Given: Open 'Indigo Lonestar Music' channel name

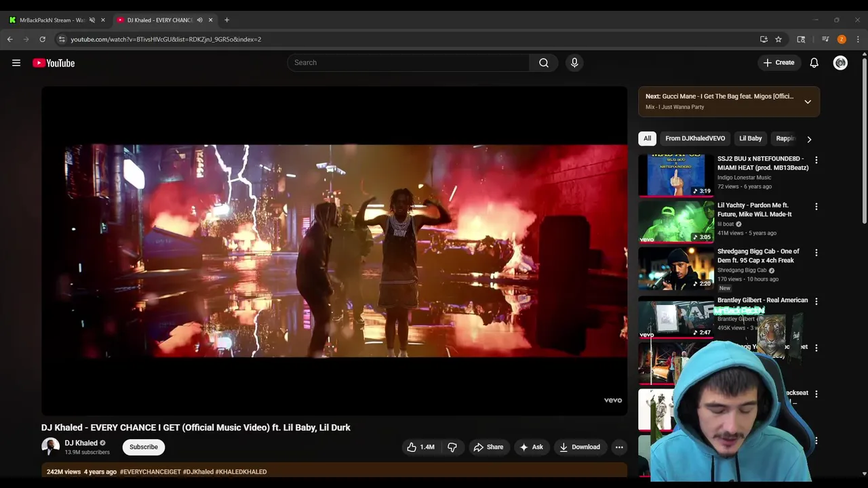Looking at the screenshot, I should click(x=744, y=178).
